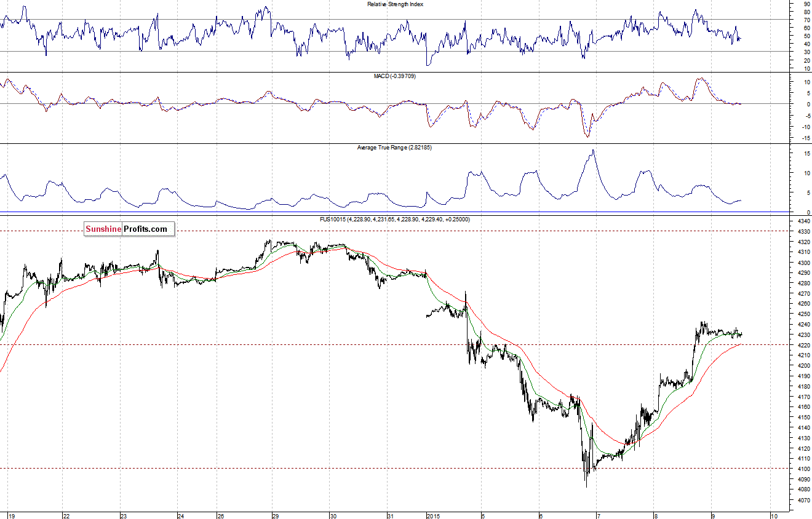The image size is (812, 519).
Task: Click date label 6 on time axis
Action: coord(540,516)
